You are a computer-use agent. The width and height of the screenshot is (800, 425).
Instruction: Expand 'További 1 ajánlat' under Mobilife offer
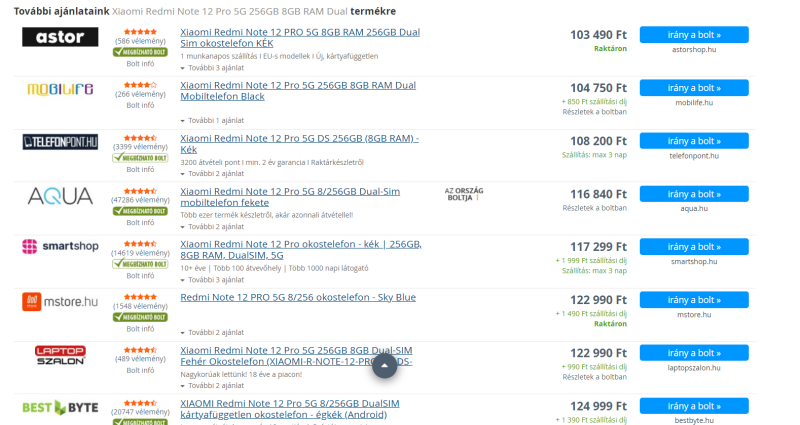pos(212,120)
